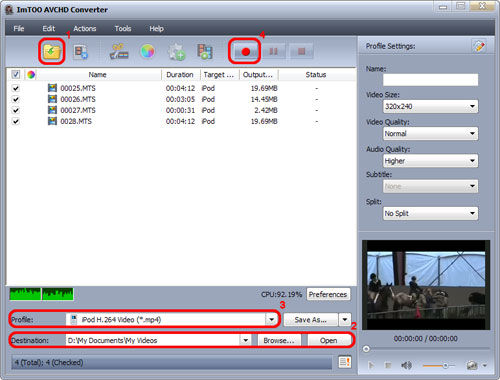Click the Browse... button
Image resolution: width=500 pixels, height=380 pixels.
pyautogui.click(x=279, y=340)
